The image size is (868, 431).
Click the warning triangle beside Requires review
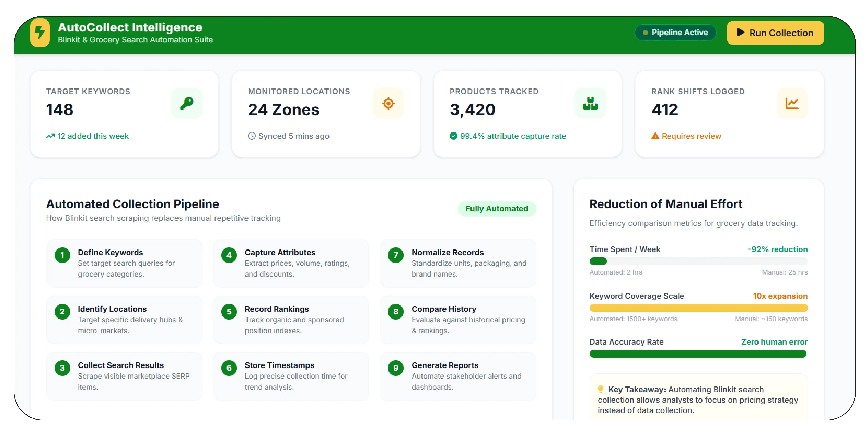(x=655, y=136)
